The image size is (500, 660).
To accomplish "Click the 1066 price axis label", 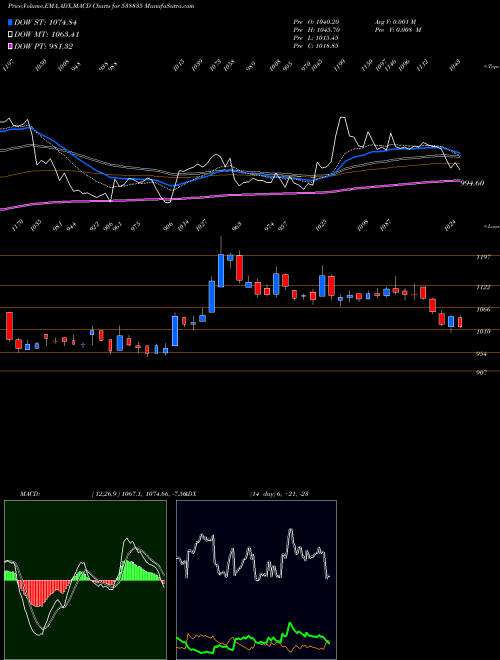I will (483, 309).
